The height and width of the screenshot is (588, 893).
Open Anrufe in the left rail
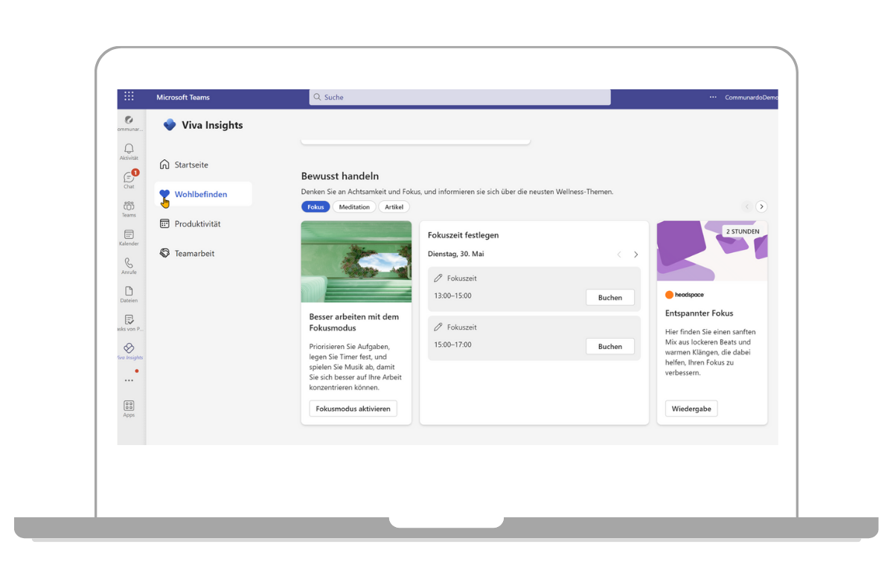click(129, 266)
